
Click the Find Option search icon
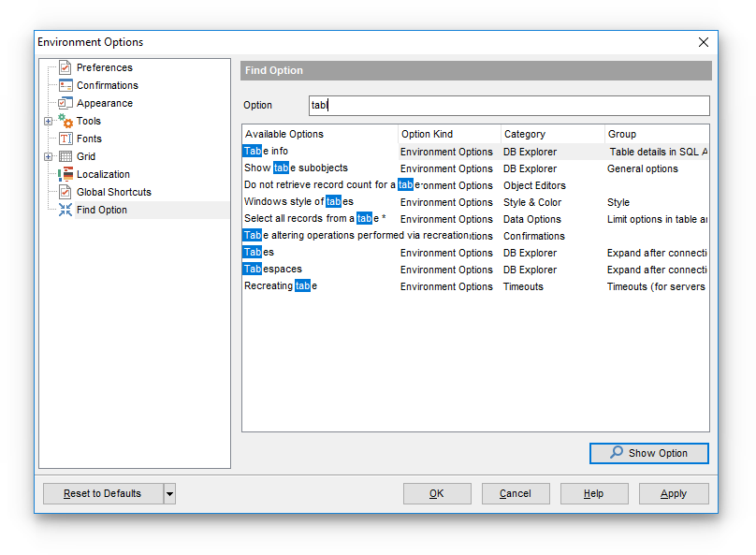[65, 210]
